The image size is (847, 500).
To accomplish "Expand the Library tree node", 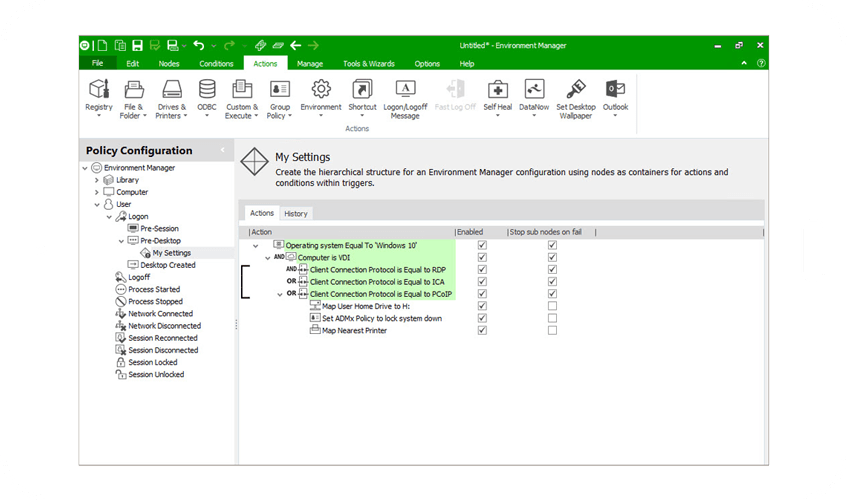I will coord(97,180).
